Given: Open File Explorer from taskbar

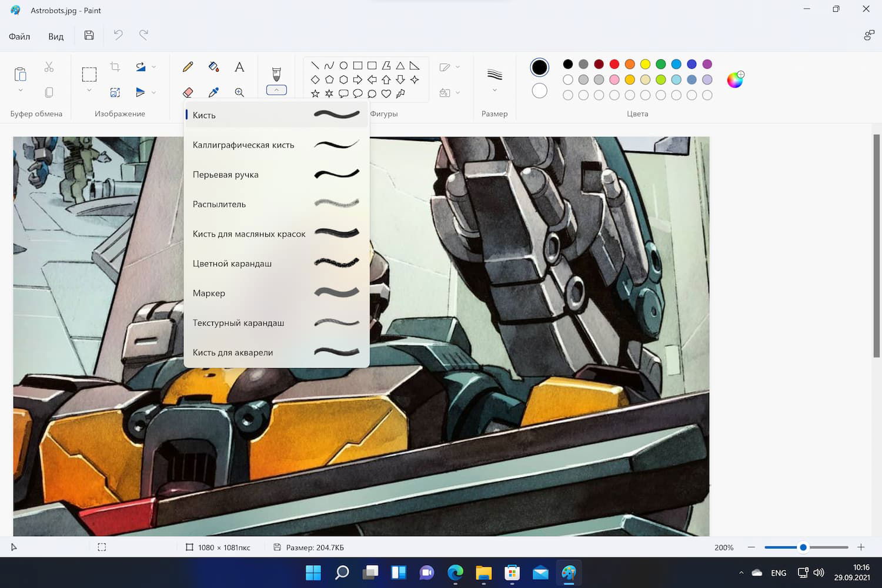Looking at the screenshot, I should point(483,573).
